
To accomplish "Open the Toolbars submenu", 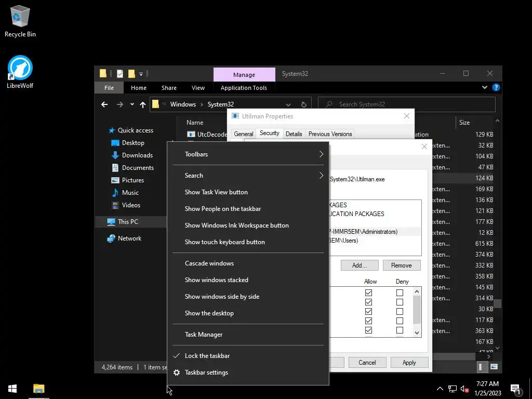I will (x=248, y=154).
